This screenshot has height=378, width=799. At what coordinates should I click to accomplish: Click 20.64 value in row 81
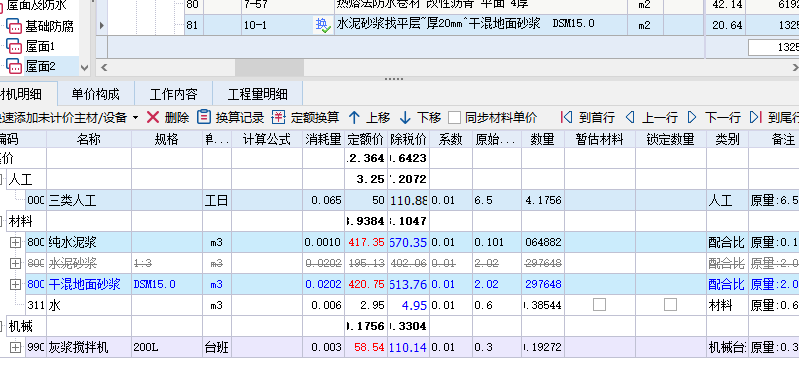click(x=727, y=24)
